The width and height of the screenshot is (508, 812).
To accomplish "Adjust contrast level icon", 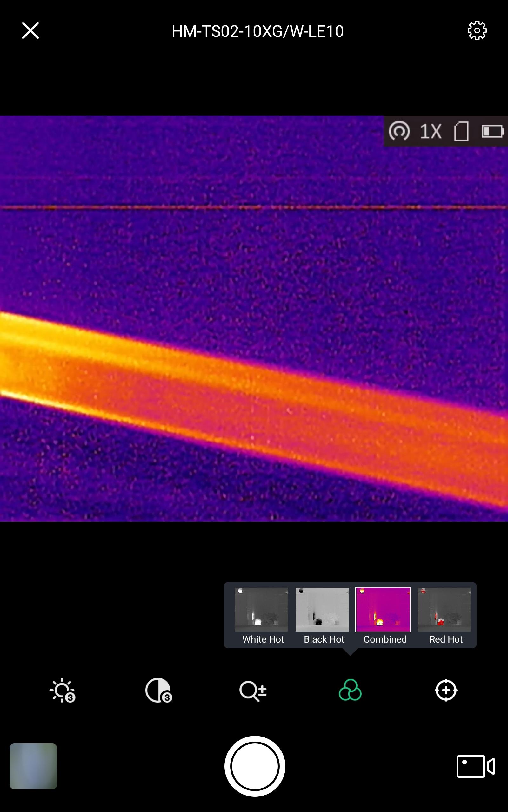I will pos(158,691).
